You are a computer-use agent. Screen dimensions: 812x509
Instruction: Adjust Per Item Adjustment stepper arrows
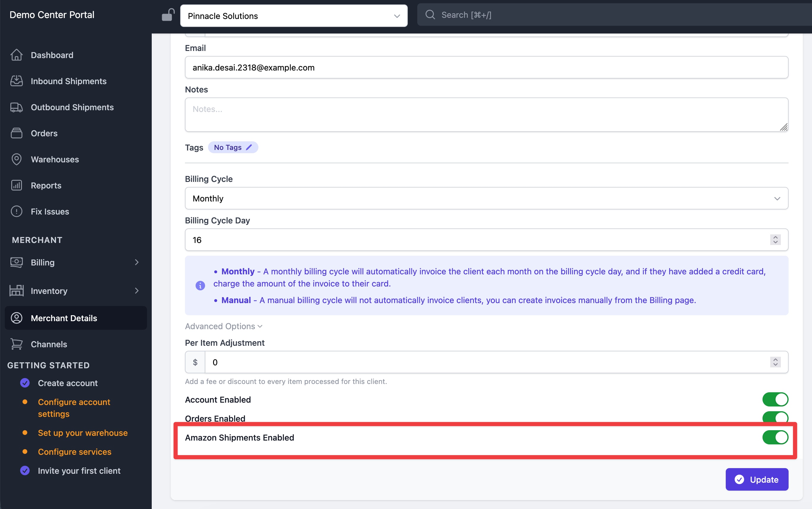(x=775, y=362)
